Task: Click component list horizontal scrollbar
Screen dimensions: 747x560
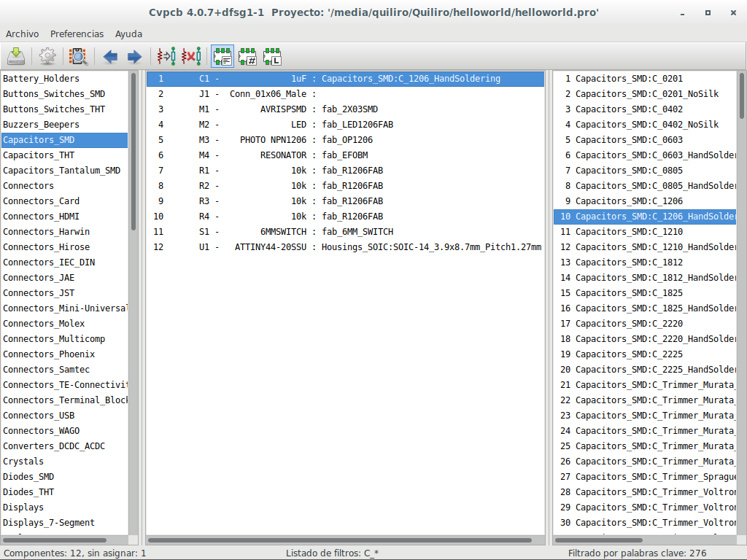Action: [340, 540]
